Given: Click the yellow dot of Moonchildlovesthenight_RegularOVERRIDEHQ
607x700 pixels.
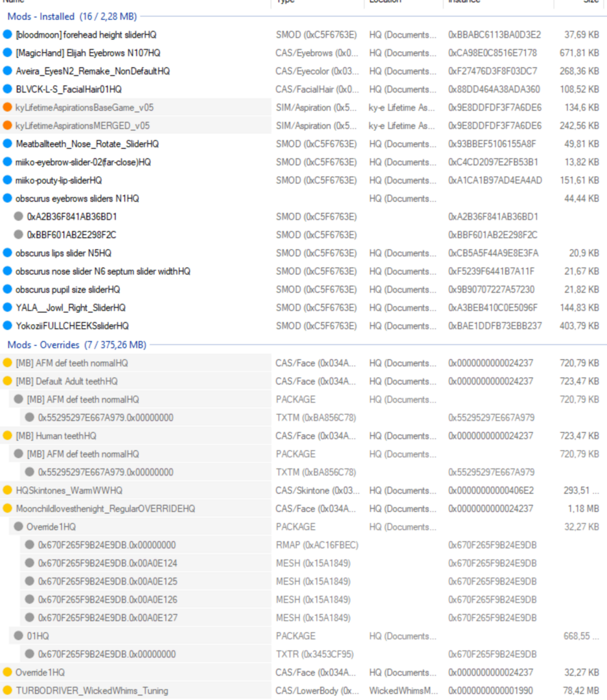Looking at the screenshot, I should click(x=7, y=509).
